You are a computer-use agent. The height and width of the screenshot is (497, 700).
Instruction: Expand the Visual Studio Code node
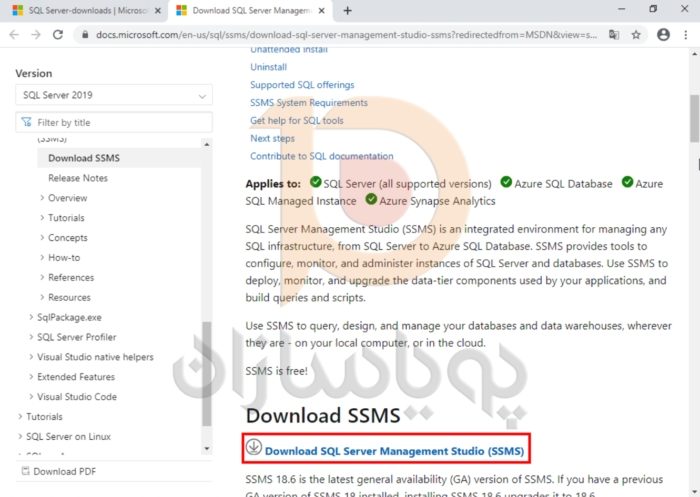pos(76,397)
